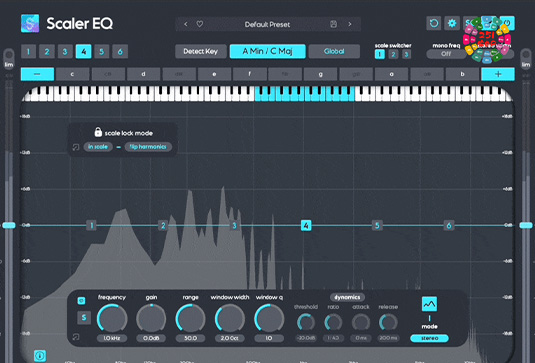The image size is (535, 363).
Task: Click the gain value field '0.0dB'
Action: [151, 338]
